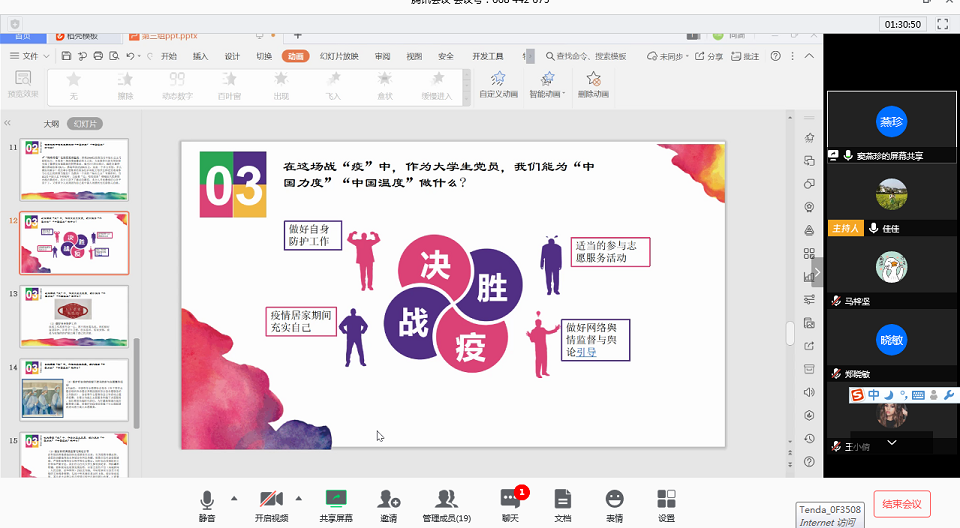960x528 pixels.
Task: Click the 删除动画 delete animation icon
Action: (594, 79)
